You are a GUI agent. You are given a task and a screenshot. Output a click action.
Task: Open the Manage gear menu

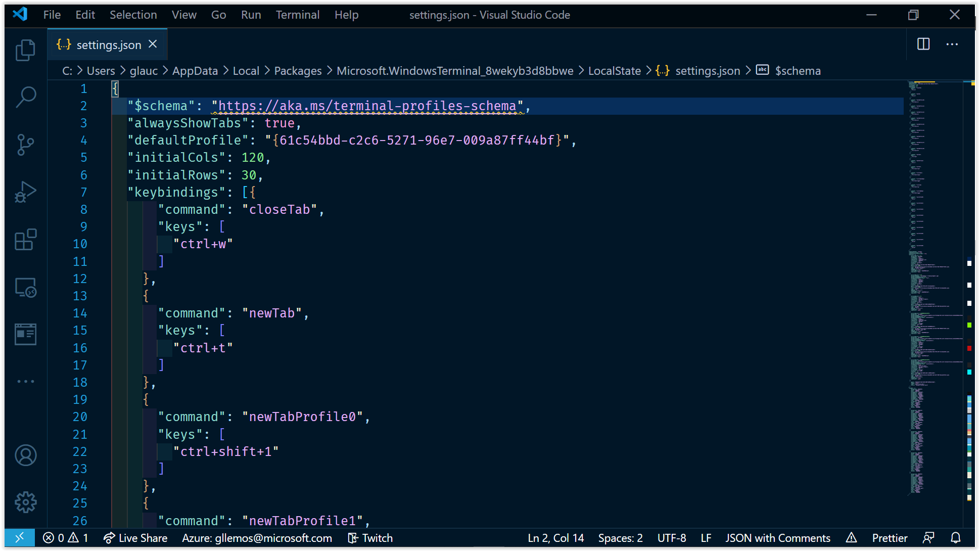25,502
